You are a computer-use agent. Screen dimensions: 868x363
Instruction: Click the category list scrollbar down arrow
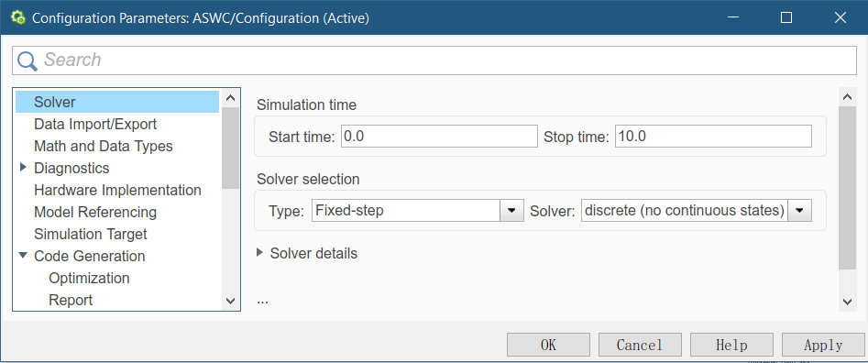231,301
